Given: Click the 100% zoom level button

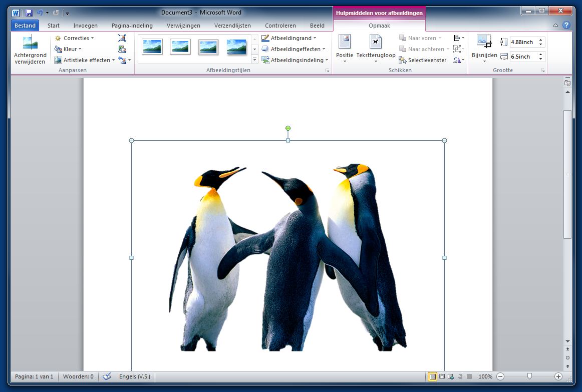Looking at the screenshot, I should click(x=485, y=376).
